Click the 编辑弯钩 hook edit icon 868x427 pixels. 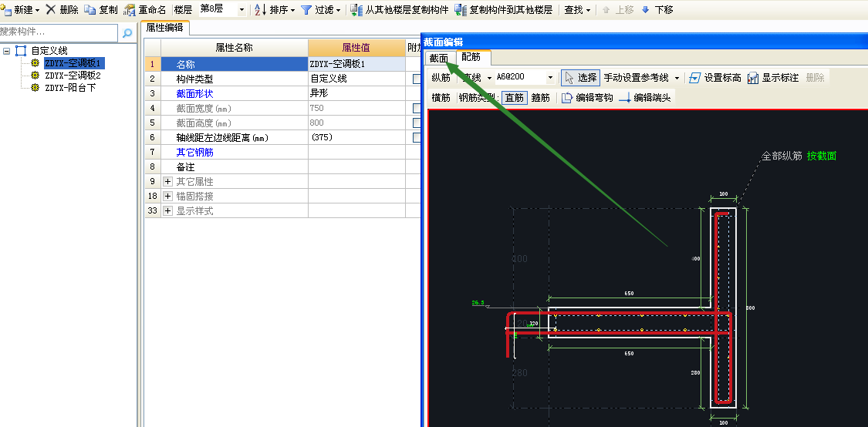tap(567, 98)
